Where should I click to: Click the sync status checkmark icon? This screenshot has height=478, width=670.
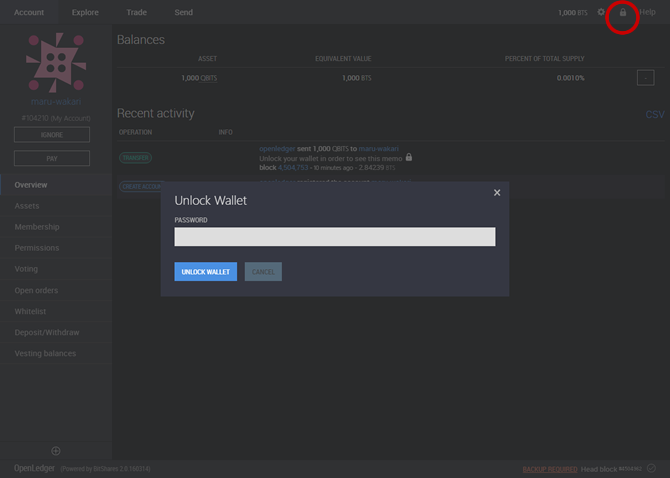click(x=651, y=467)
